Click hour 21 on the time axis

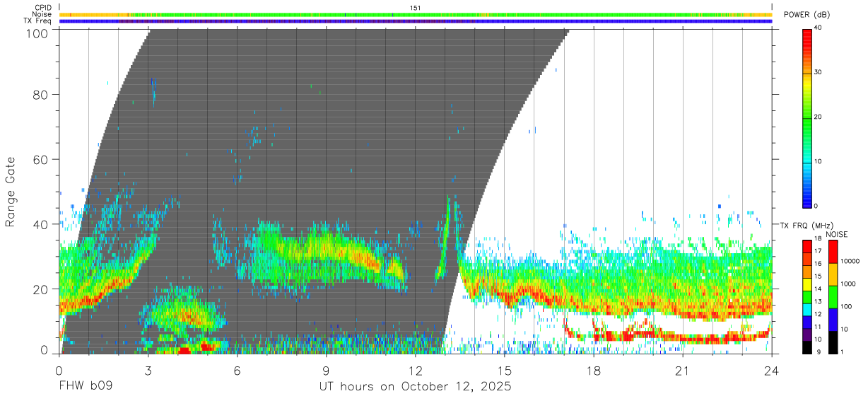(x=683, y=371)
